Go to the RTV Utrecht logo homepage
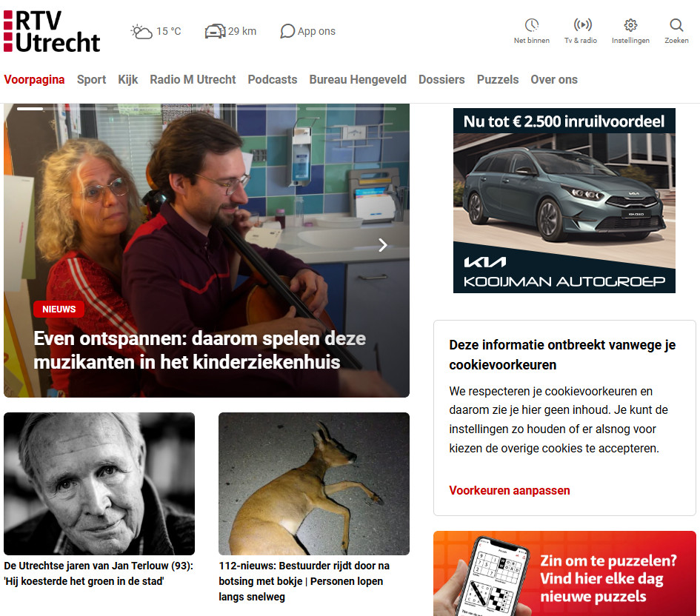700x616 pixels. tap(52, 31)
